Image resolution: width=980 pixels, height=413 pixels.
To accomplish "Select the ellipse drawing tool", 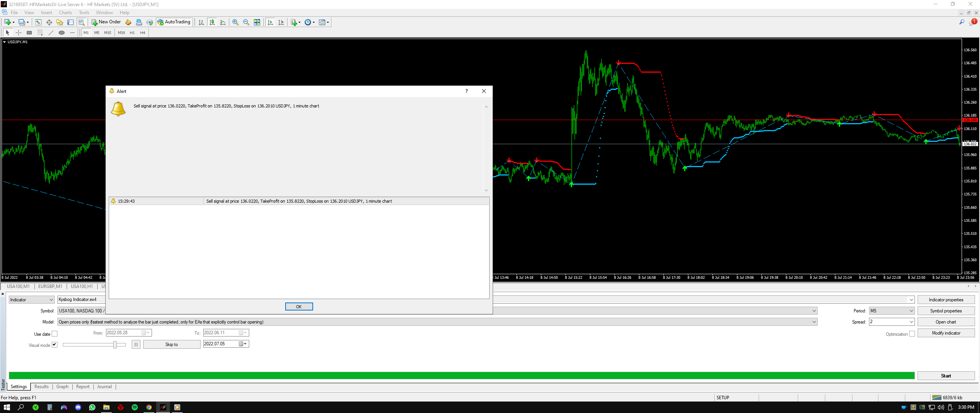I will (61, 33).
